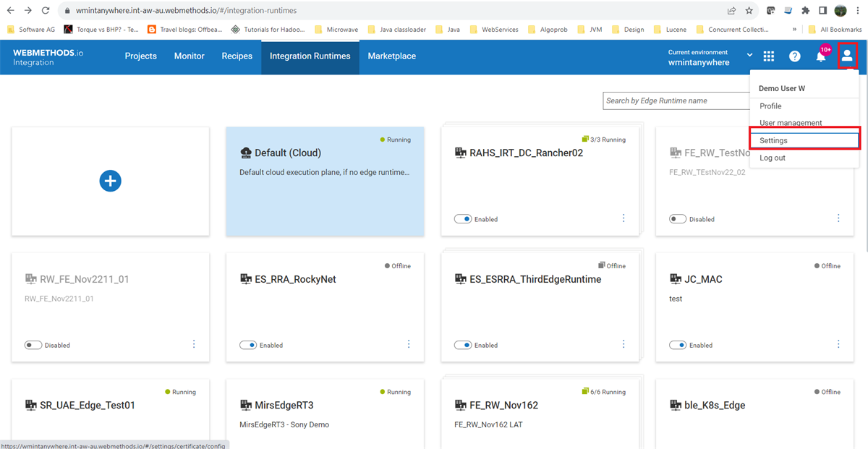Click the 6/6 Running status on FE_RW_Nov162
This screenshot has height=449, width=868.
(x=604, y=392)
